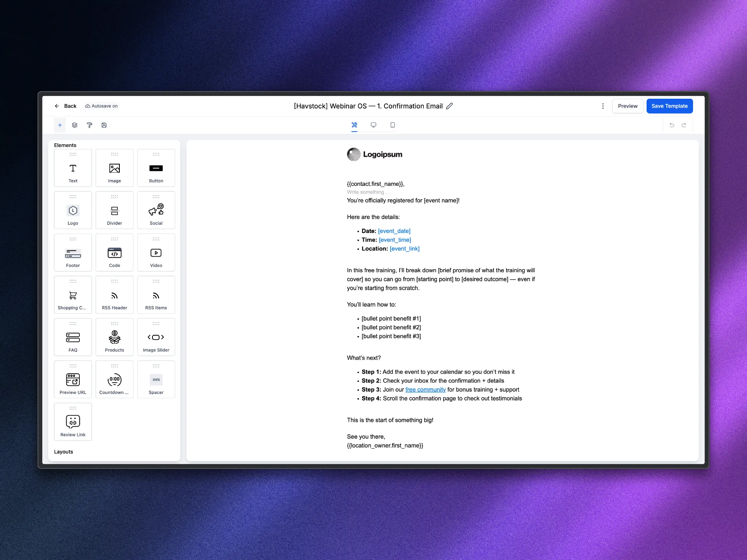Open the three-dot more options menu

click(x=603, y=106)
